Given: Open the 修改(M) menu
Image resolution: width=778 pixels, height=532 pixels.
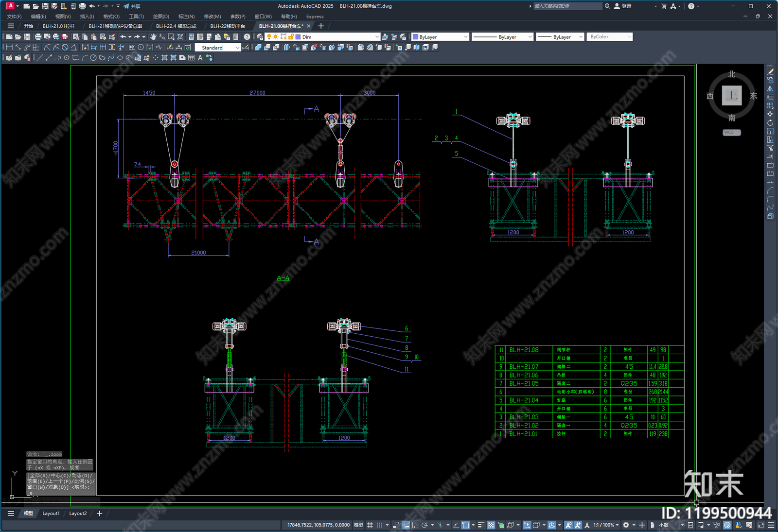Looking at the screenshot, I should pyautogui.click(x=212, y=17).
